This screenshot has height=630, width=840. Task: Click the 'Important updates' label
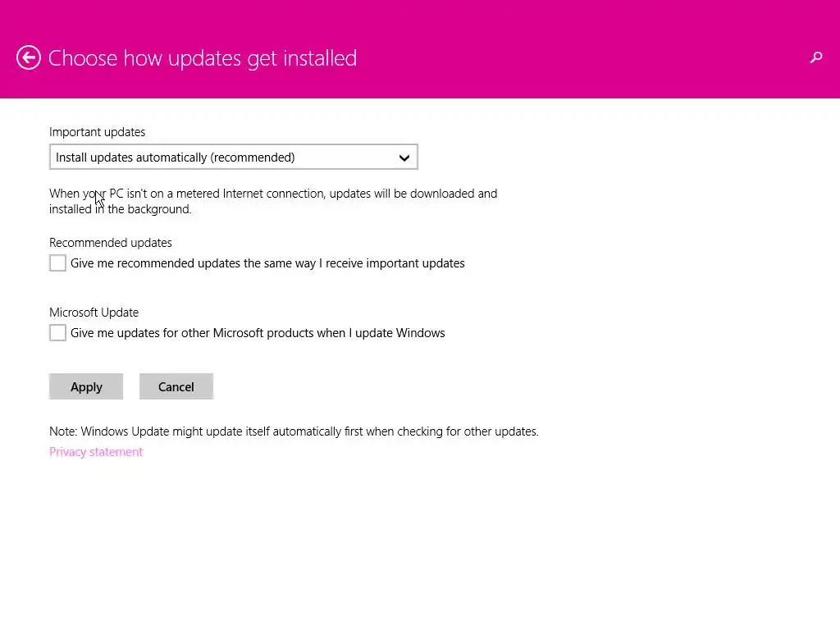click(x=97, y=132)
